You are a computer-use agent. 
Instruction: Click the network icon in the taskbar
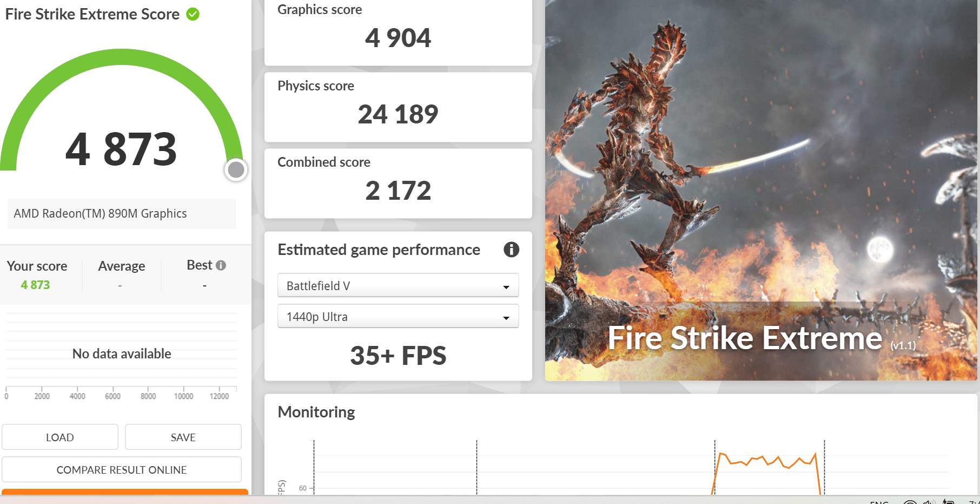coord(910,502)
